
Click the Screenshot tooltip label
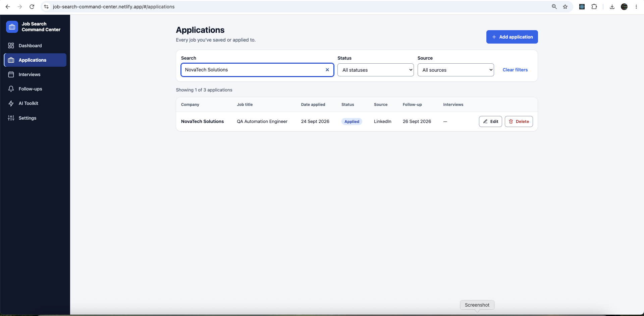[x=477, y=305]
